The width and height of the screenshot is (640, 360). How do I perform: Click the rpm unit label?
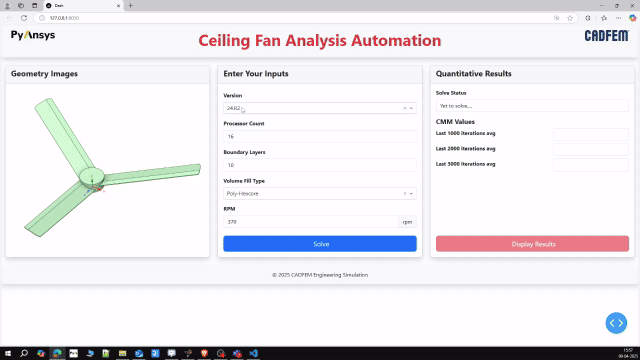point(407,222)
